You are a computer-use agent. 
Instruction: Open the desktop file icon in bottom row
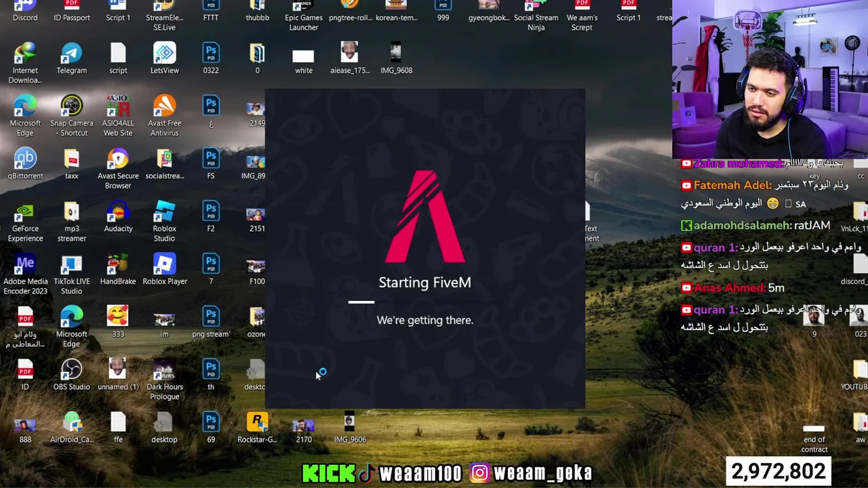[x=164, y=428]
